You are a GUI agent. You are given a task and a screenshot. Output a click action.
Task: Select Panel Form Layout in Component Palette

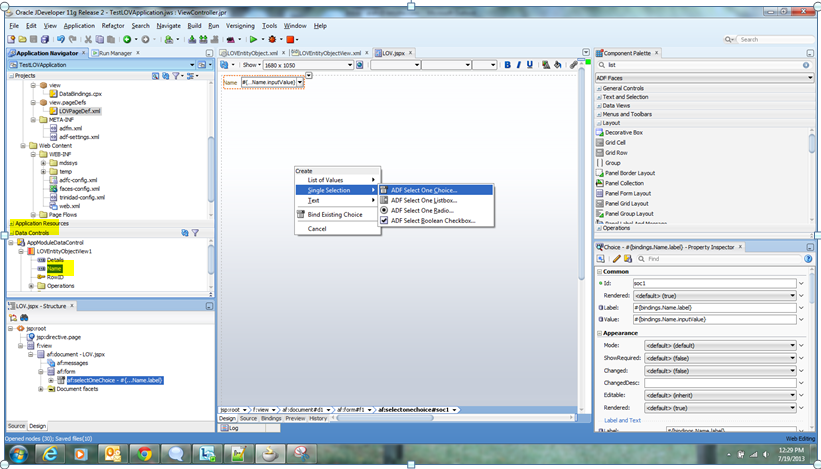click(628, 193)
